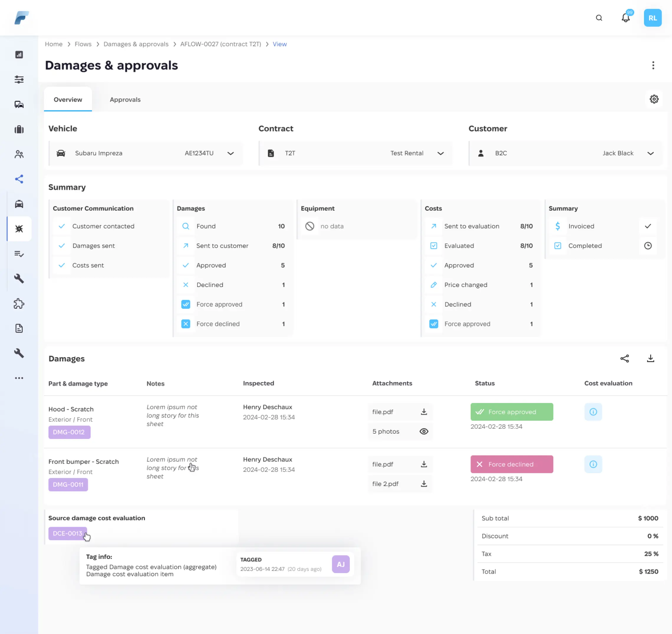
Task: Click the wrench maintenance icon in sidebar
Action: [19, 278]
